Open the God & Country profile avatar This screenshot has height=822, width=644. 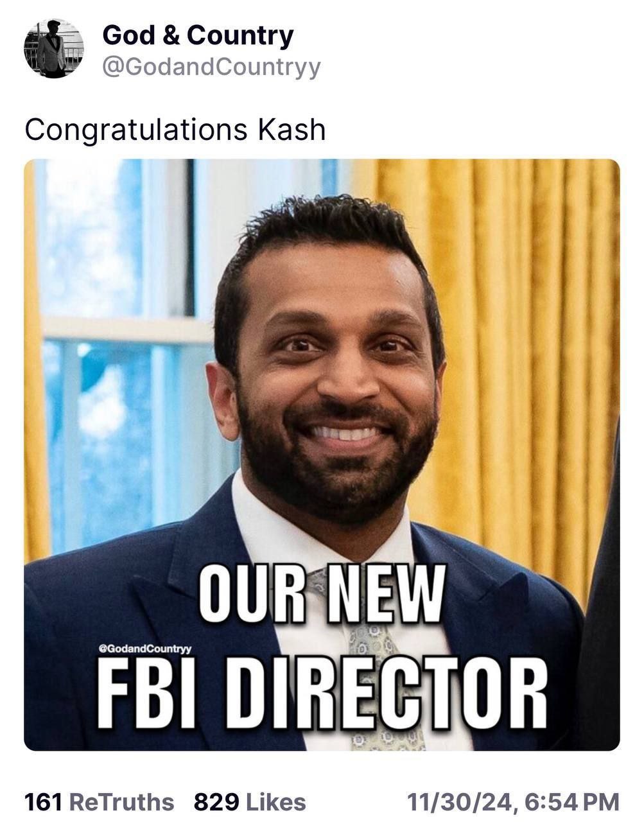pyautogui.click(x=53, y=49)
